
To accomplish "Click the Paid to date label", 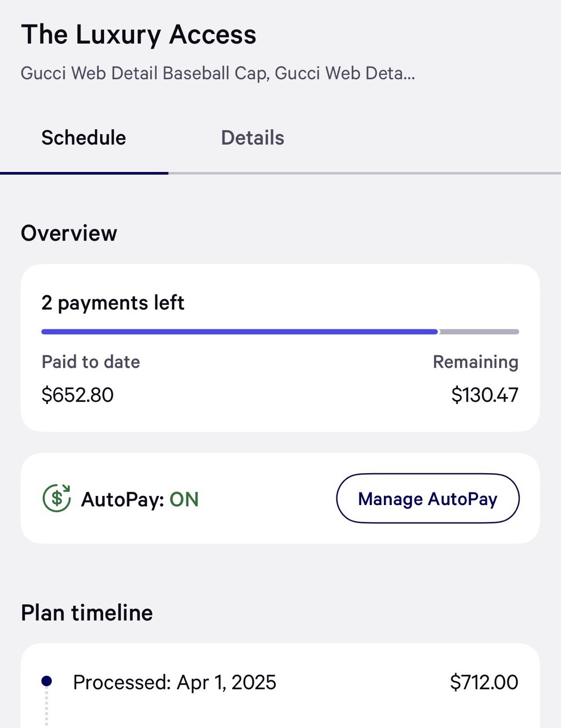I will [x=91, y=362].
